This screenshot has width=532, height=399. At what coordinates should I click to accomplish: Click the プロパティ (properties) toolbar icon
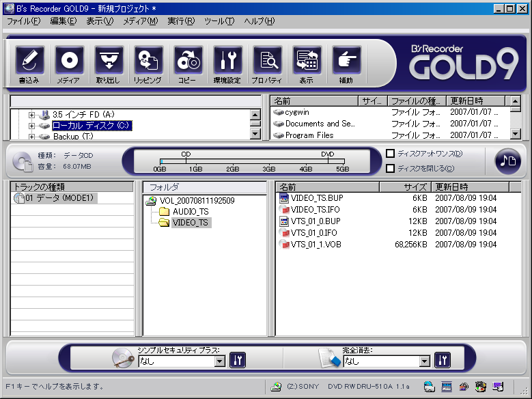267,60
